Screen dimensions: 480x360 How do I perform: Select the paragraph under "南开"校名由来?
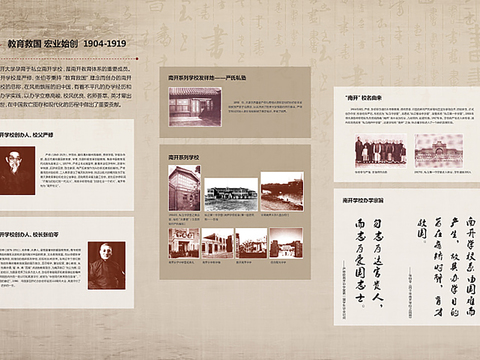tap(410, 116)
